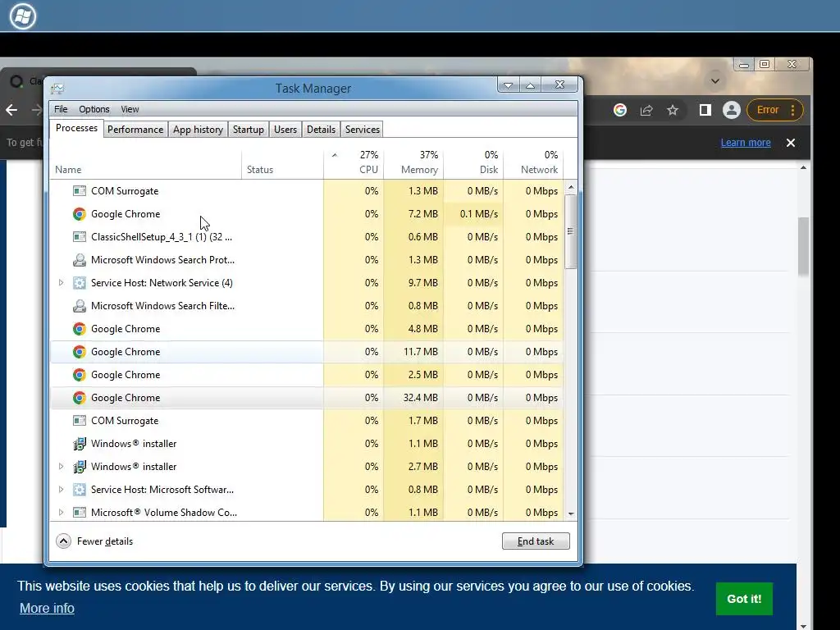The image size is (840, 630).
Task: Open the More info cookie link
Action: click(x=47, y=608)
